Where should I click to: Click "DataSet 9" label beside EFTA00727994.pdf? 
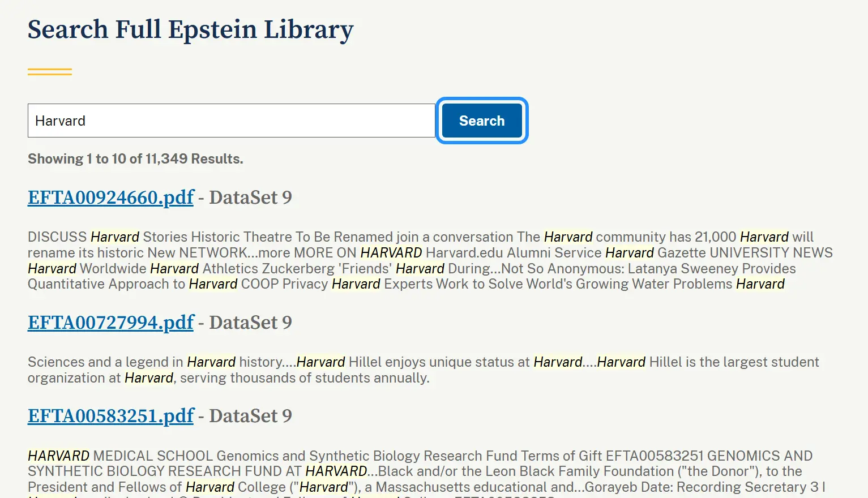tap(250, 323)
